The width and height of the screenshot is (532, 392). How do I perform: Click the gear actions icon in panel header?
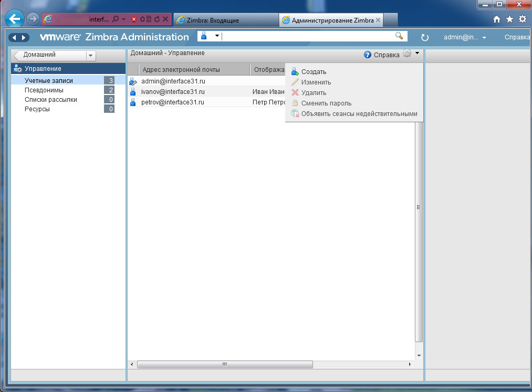pos(407,54)
